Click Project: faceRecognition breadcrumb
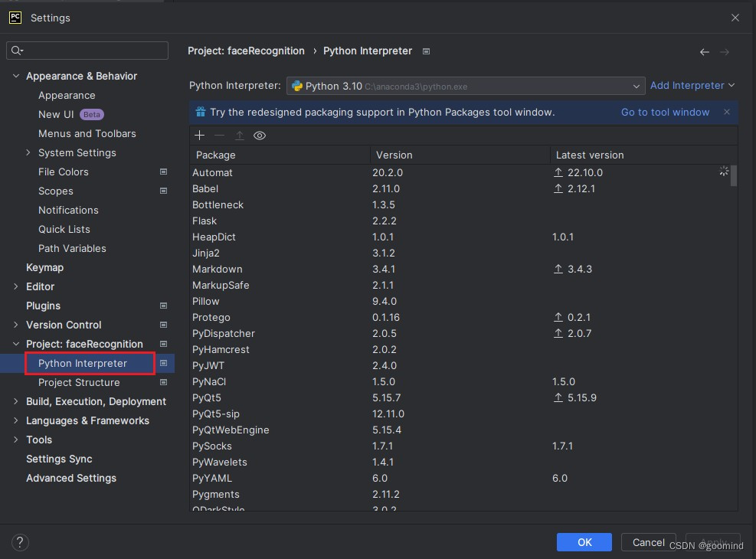The width and height of the screenshot is (756, 559). (x=246, y=51)
